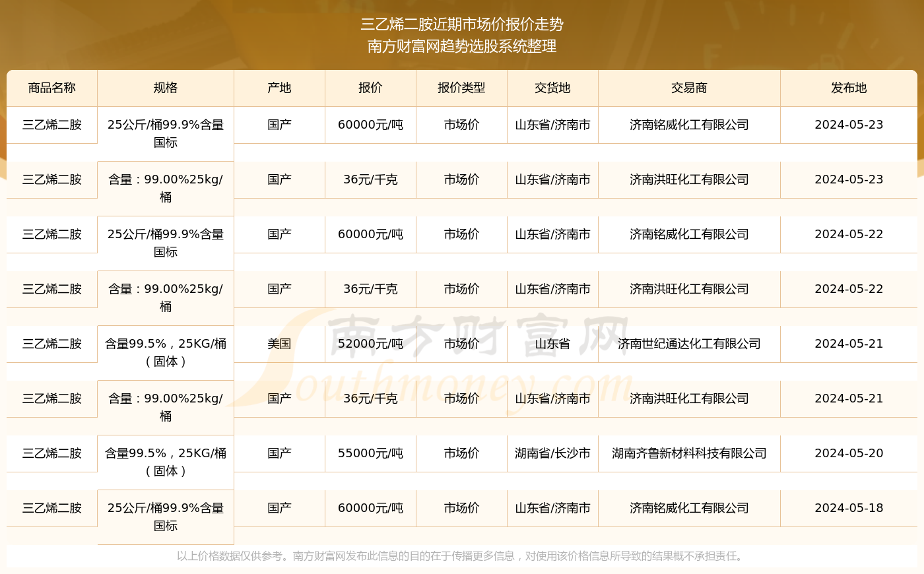The image size is (924, 574).
Task: Click the 55000元/吨 price cell
Action: pos(370,453)
